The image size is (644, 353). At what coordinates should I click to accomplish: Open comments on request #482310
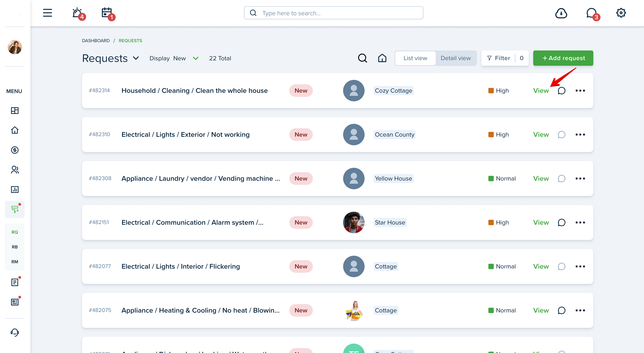point(561,135)
